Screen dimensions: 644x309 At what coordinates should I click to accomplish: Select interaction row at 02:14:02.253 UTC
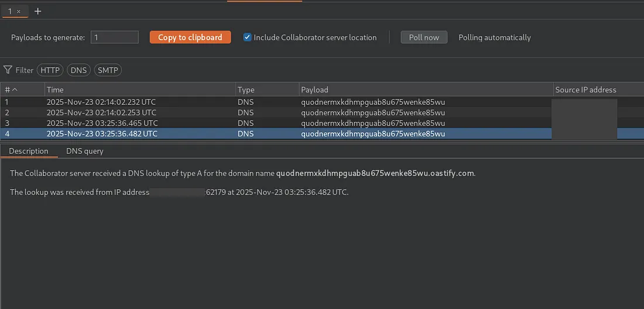(x=322, y=112)
